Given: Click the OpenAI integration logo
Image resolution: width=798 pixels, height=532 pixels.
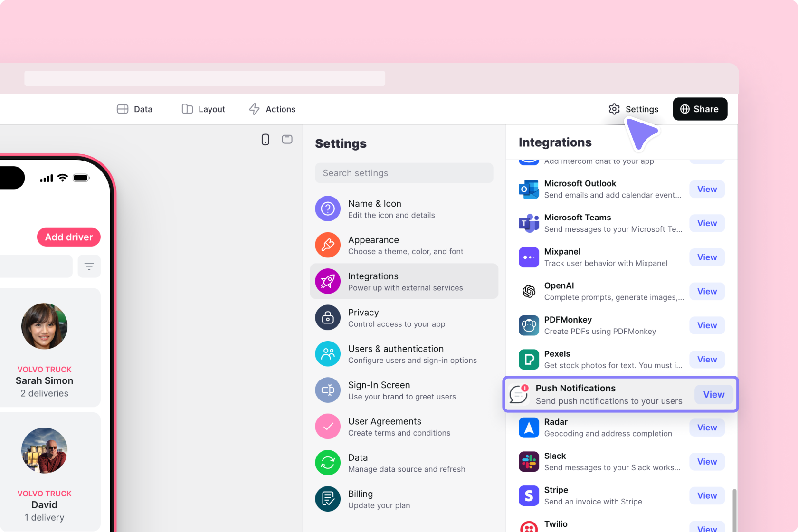Looking at the screenshot, I should [529, 291].
